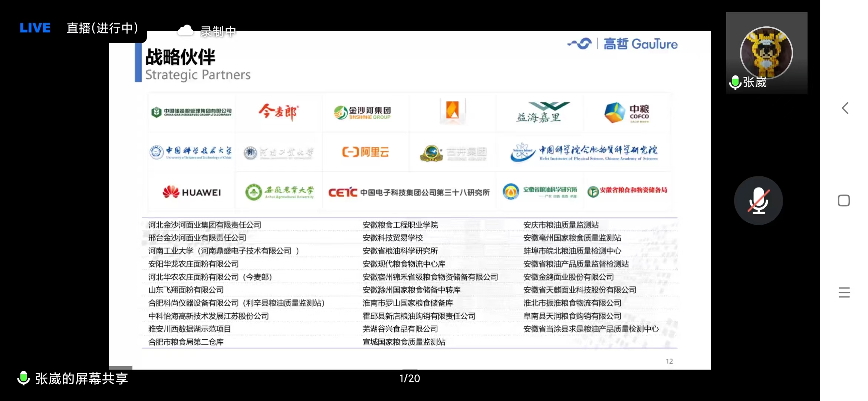The image size is (868, 401).
Task: Click the 安徽农业大学 logo
Action: (x=279, y=192)
